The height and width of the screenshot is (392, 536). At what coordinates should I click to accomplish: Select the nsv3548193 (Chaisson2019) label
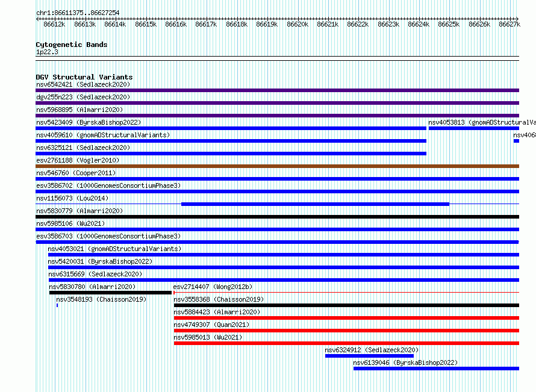tap(101, 299)
